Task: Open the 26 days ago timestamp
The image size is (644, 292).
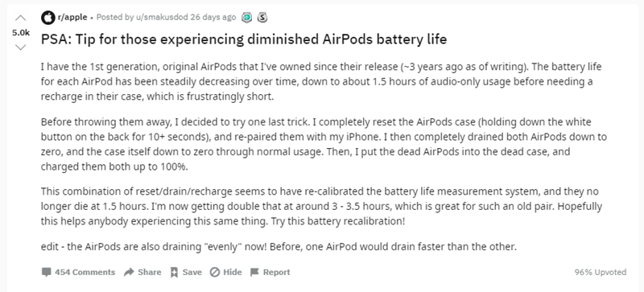Action: [x=213, y=17]
